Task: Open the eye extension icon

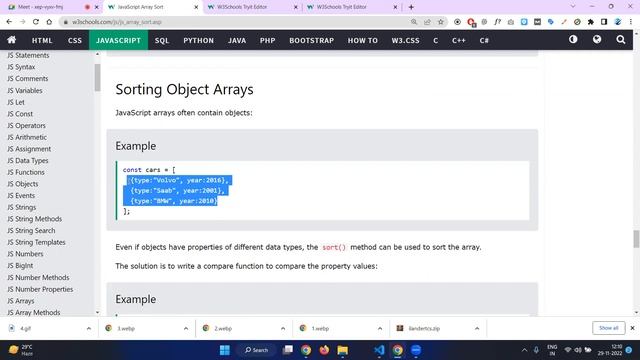Action: click(x=457, y=22)
